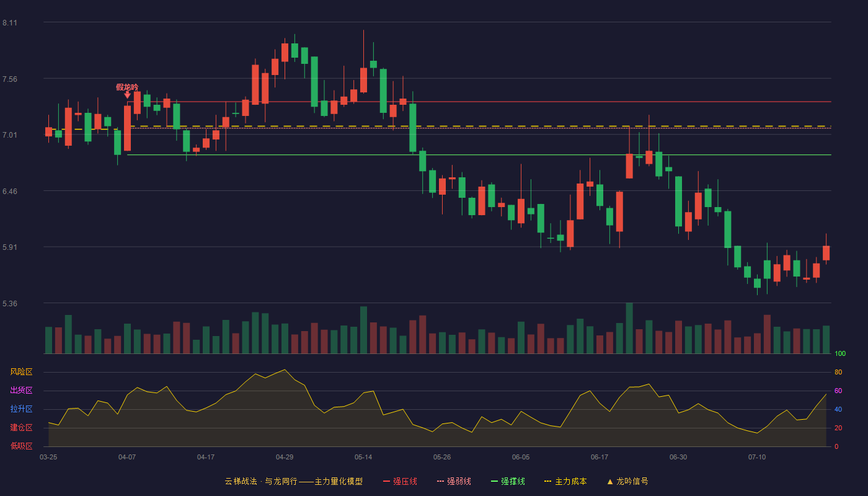Click the 06-05 date axis label
Image resolution: width=868 pixels, height=496 pixels.
tap(521, 457)
